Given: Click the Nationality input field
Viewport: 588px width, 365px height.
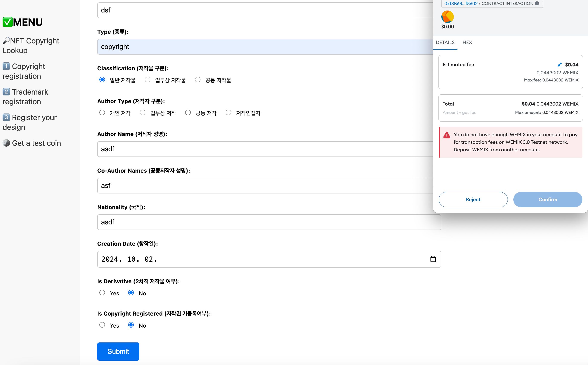Looking at the screenshot, I should click(269, 222).
